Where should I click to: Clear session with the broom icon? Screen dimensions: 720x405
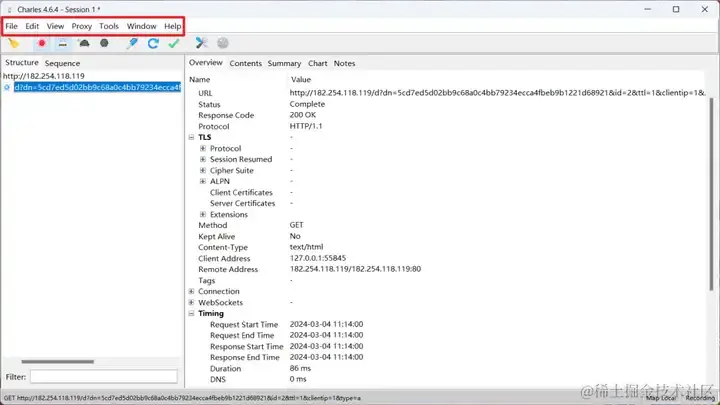coord(14,43)
